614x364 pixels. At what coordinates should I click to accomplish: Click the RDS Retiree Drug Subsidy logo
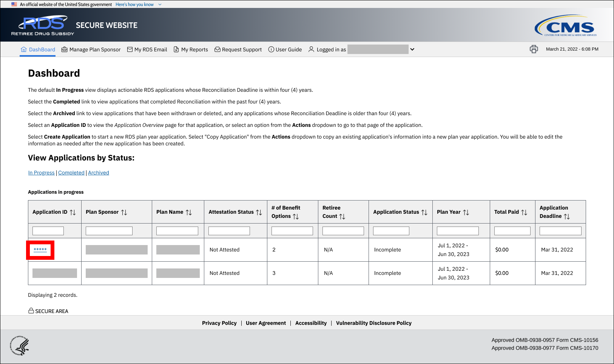click(x=43, y=26)
